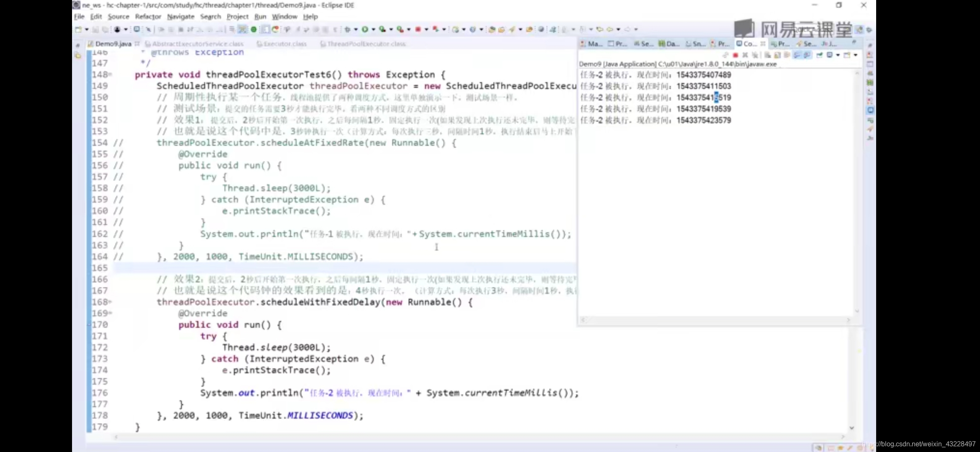
Task: Go to Last Edit Location icon
Action: click(600, 29)
